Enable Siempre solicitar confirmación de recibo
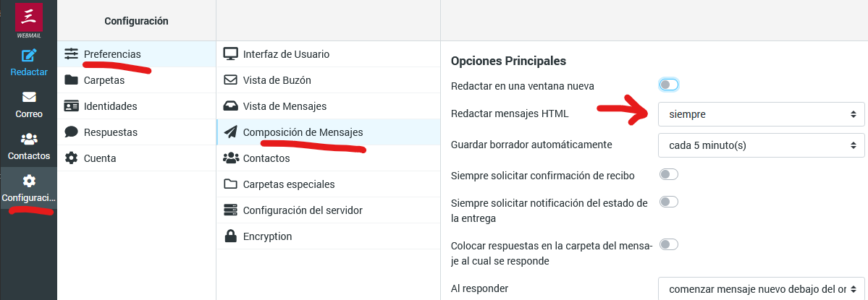This screenshot has width=868, height=300. [x=669, y=174]
